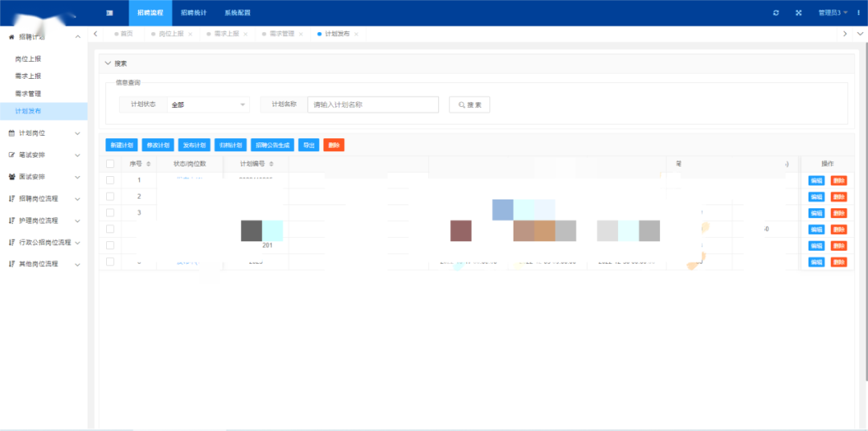Check the checkbox for row 1
This screenshot has height=431, width=868.
pyautogui.click(x=110, y=180)
